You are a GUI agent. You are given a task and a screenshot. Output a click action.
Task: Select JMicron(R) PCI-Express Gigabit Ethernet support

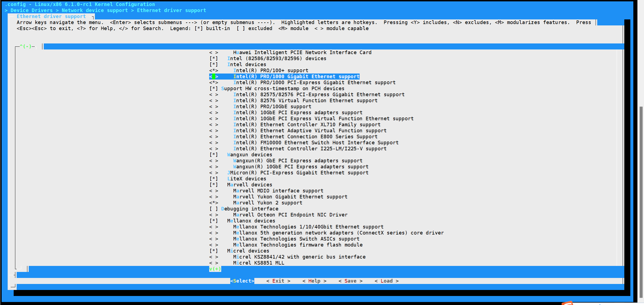tap(298, 173)
